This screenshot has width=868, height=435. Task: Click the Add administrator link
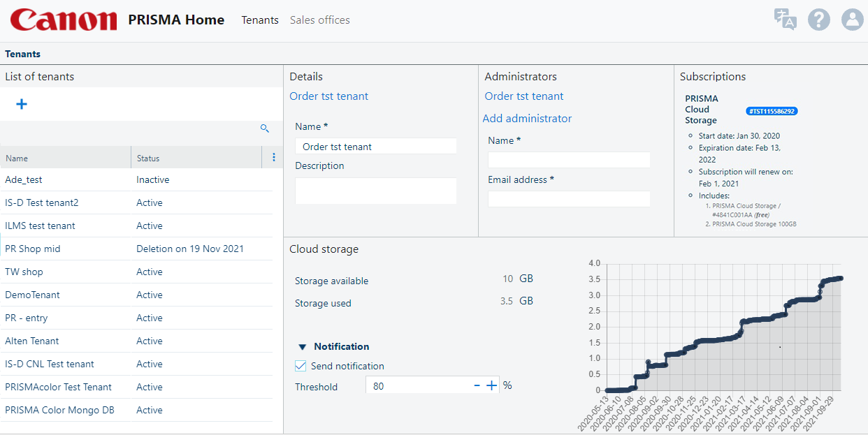(527, 119)
